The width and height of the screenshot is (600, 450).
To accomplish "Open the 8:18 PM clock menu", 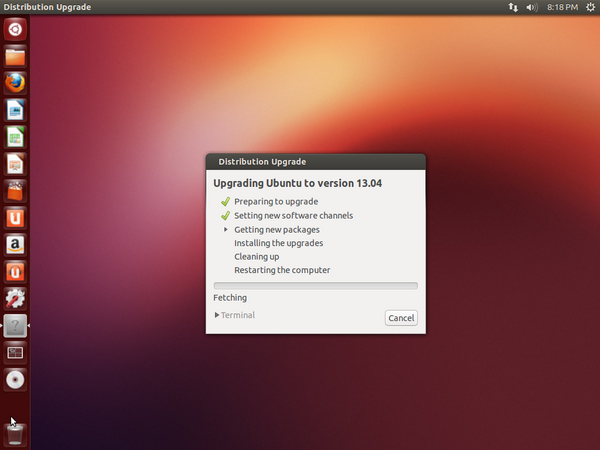I will 562,7.
